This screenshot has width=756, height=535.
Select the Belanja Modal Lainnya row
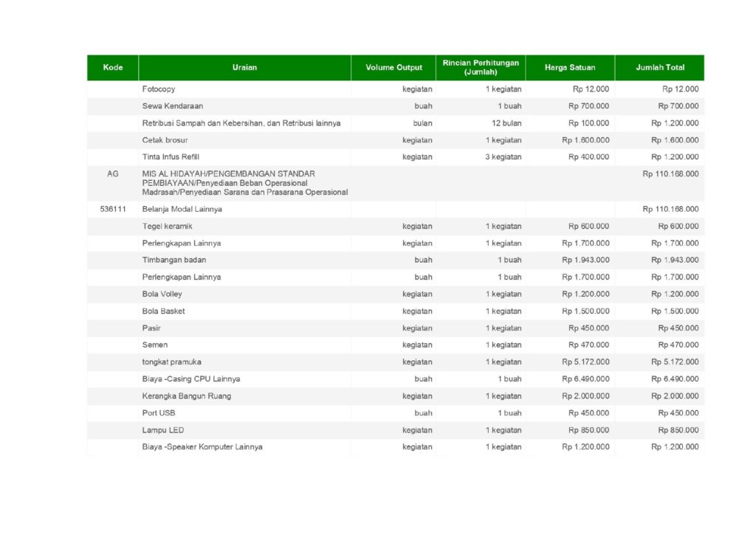[x=182, y=210]
